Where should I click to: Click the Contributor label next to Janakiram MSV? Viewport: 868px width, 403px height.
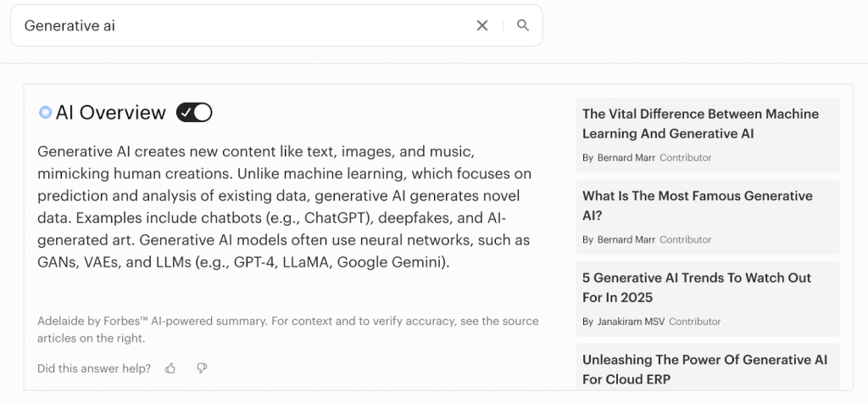point(694,322)
